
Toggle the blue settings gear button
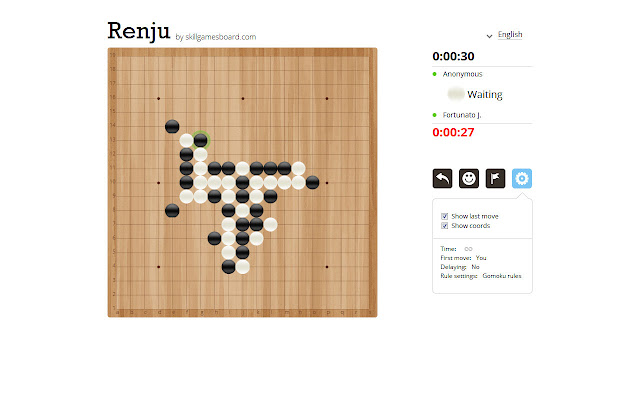coord(522,178)
